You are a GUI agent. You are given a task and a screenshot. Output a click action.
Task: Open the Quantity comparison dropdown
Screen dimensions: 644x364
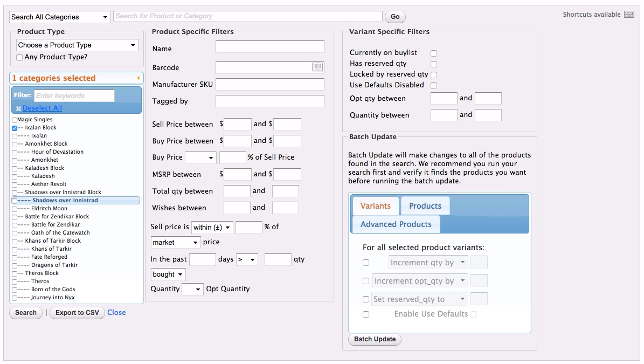(192, 289)
